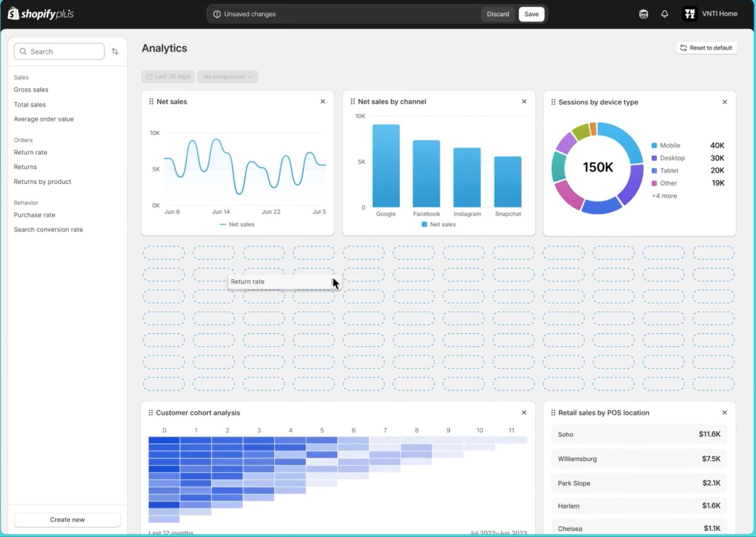Click the Google bar in channel chart
The image size is (756, 537).
tap(386, 166)
